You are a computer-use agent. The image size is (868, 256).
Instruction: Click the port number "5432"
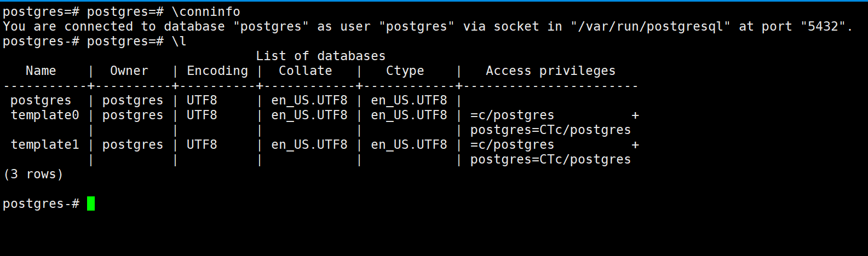pos(823,26)
